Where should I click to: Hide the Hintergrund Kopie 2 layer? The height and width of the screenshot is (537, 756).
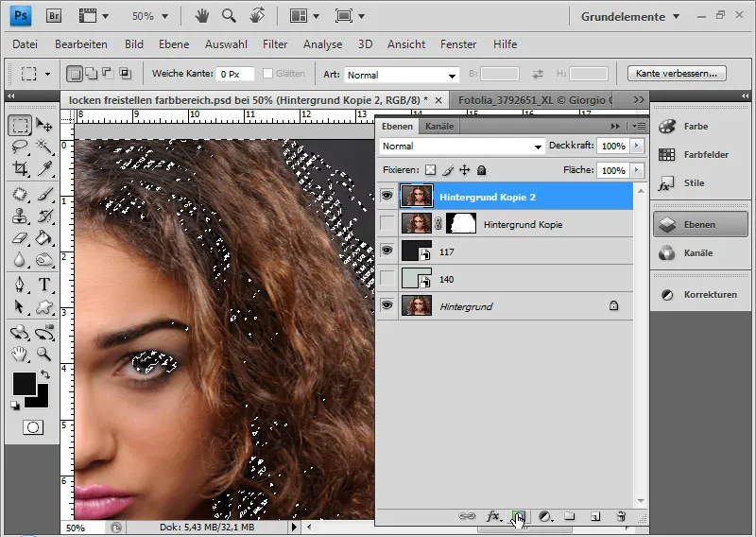click(387, 196)
